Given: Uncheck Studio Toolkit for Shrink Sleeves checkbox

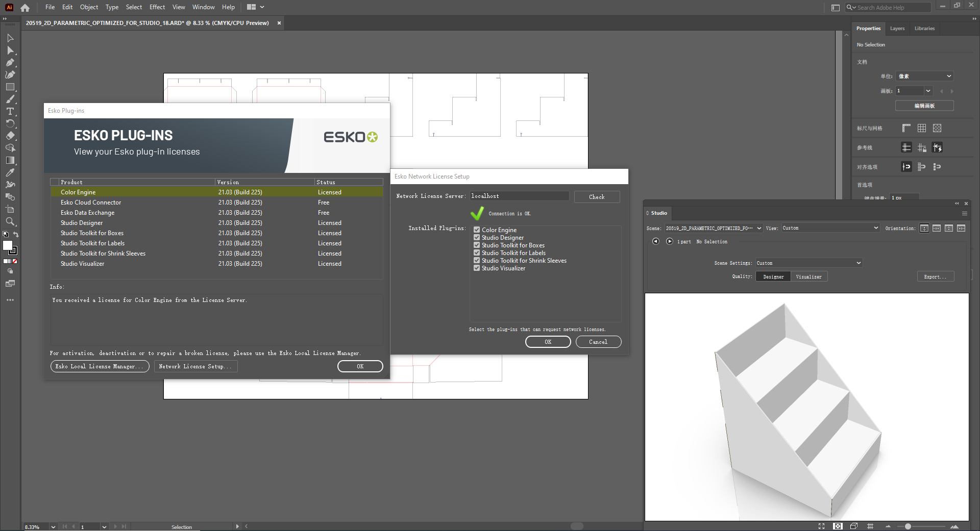Looking at the screenshot, I should point(477,260).
